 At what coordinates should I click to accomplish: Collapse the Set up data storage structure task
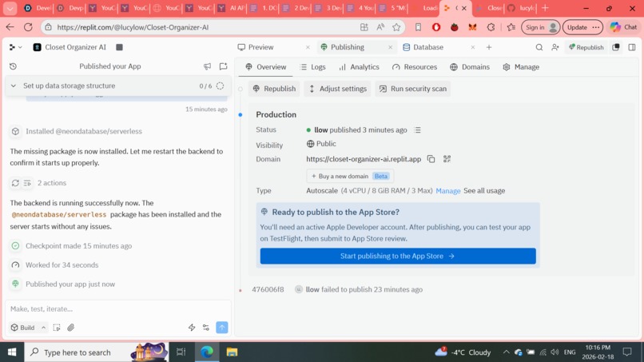[13, 86]
